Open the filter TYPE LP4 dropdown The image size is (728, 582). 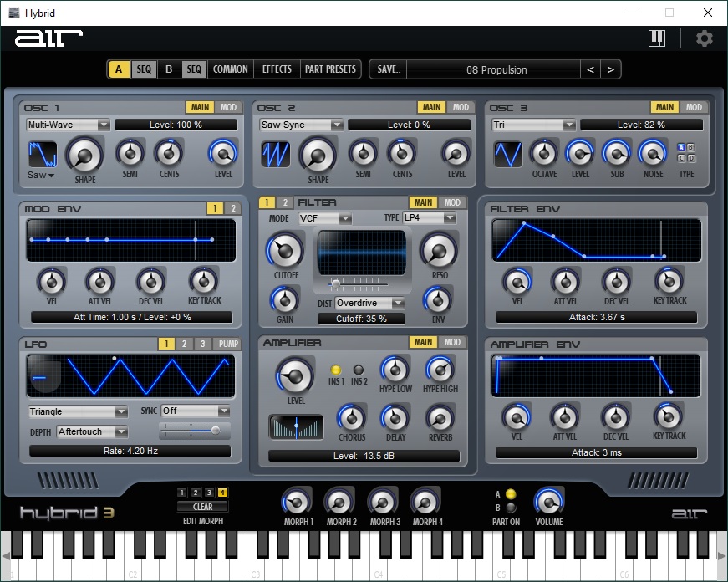pyautogui.click(x=430, y=217)
